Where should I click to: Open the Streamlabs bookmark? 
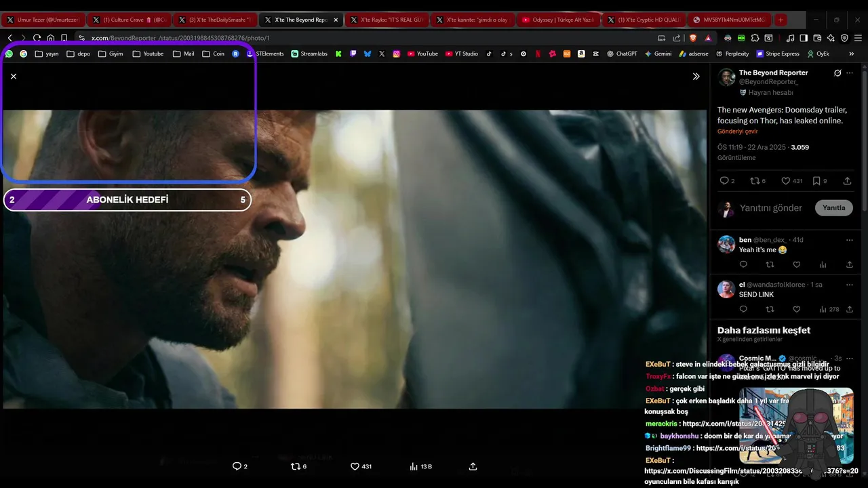(309, 54)
